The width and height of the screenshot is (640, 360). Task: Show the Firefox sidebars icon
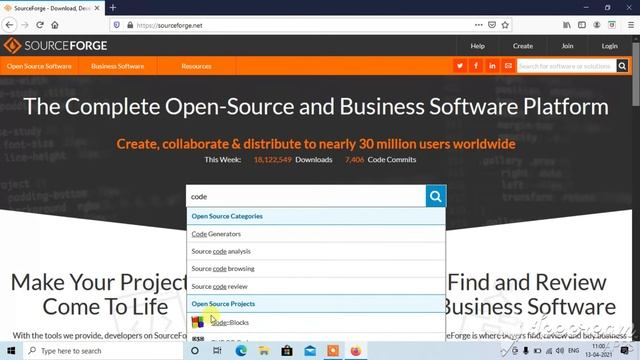click(x=582, y=25)
